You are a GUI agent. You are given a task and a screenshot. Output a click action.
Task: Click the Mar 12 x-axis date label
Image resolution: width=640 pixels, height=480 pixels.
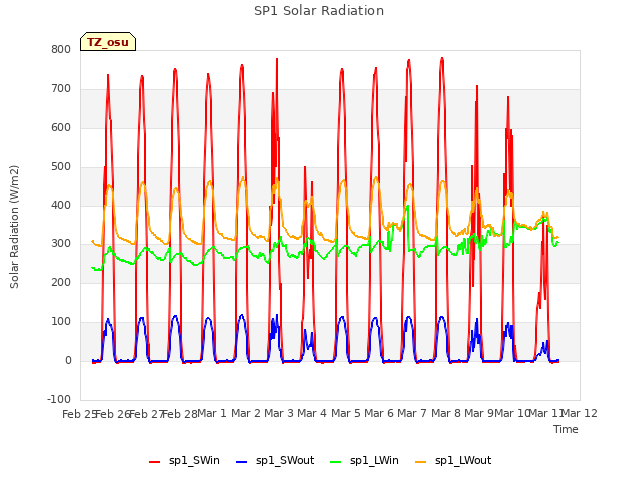coord(580,413)
